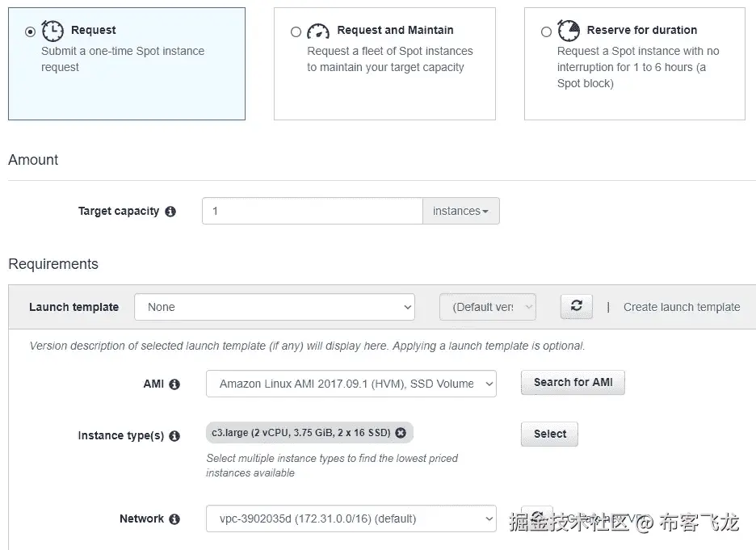Expand the Launch template dropdown
Image resolution: width=756 pixels, height=550 pixels.
275,307
